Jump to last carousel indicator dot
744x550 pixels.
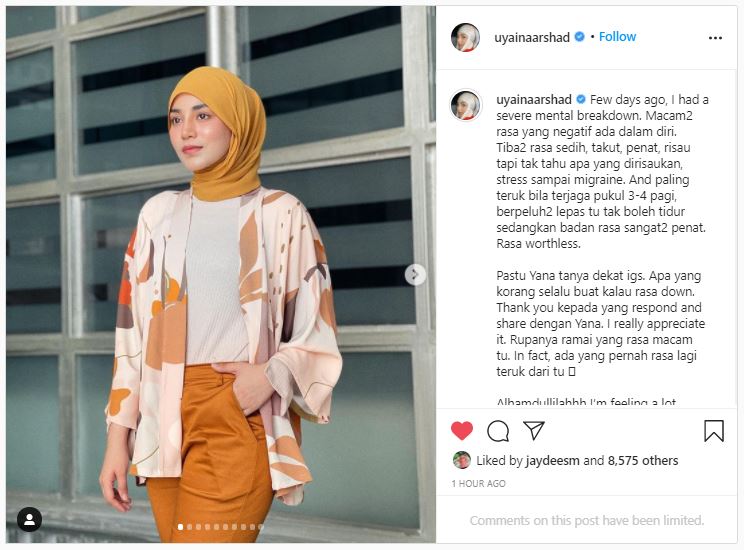coord(261,527)
